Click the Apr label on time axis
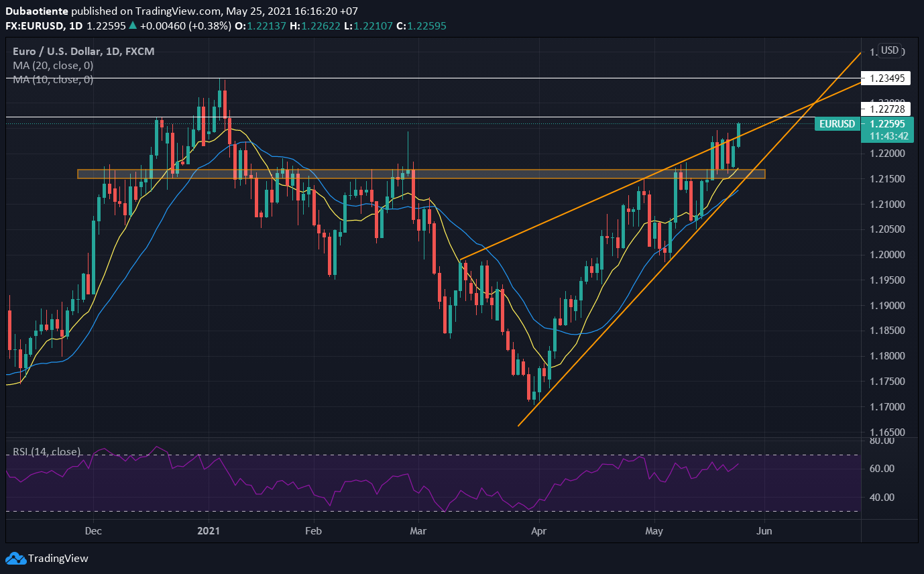The image size is (924, 574). click(538, 531)
